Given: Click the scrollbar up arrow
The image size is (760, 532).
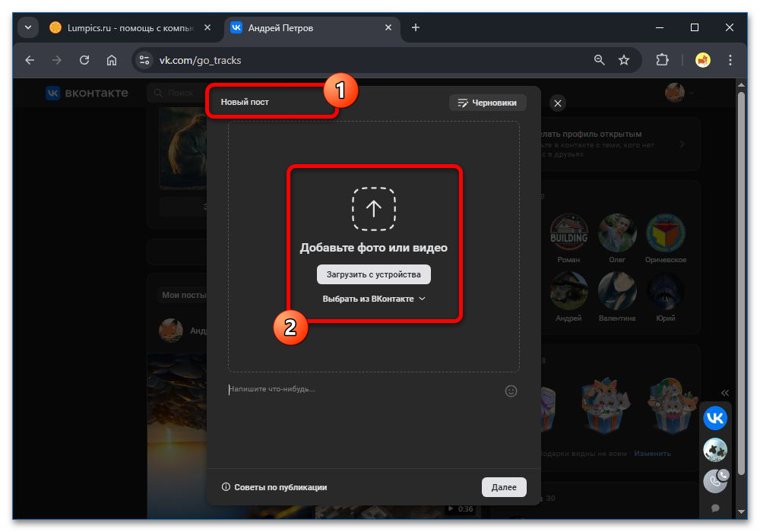Looking at the screenshot, I should coord(741,85).
